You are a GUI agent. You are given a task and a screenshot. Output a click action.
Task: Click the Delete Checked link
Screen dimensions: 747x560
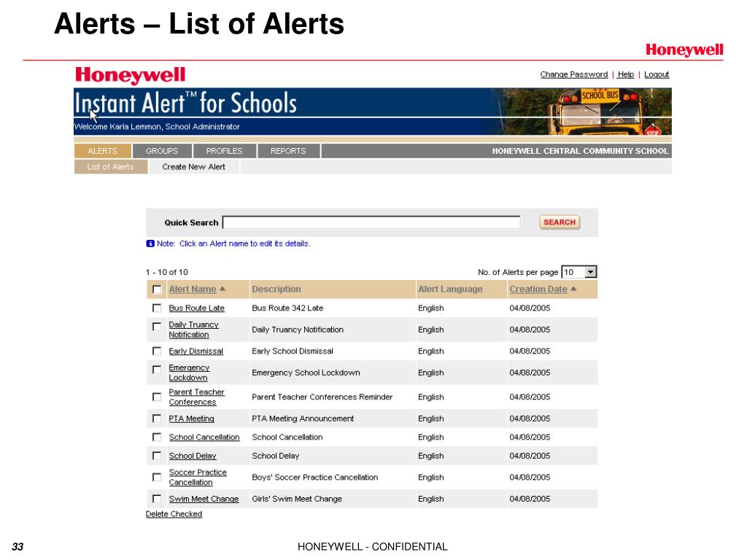pos(174,514)
